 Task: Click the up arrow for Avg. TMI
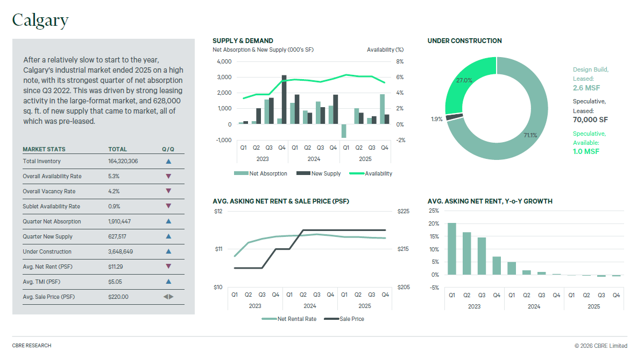(168, 282)
